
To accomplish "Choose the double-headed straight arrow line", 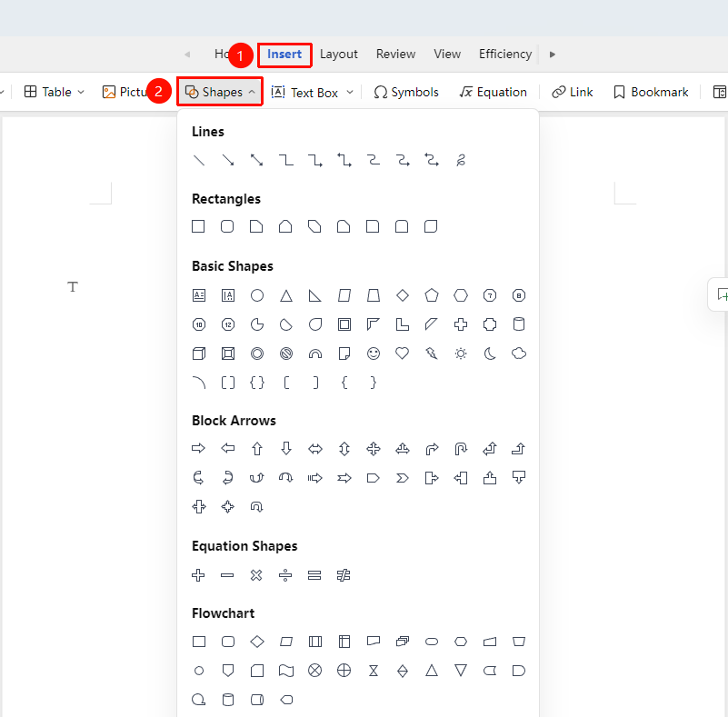I will point(256,160).
